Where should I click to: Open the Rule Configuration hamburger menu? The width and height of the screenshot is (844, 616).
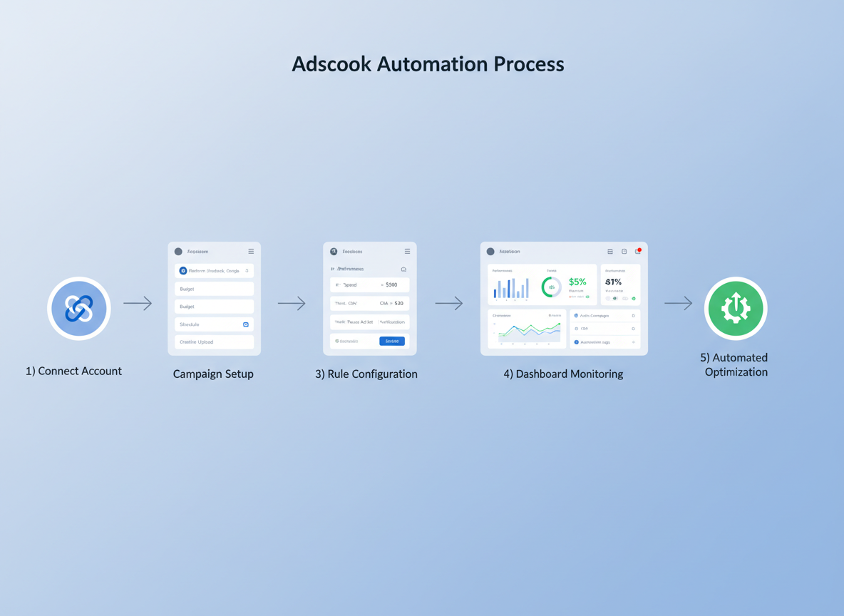pyautogui.click(x=408, y=252)
